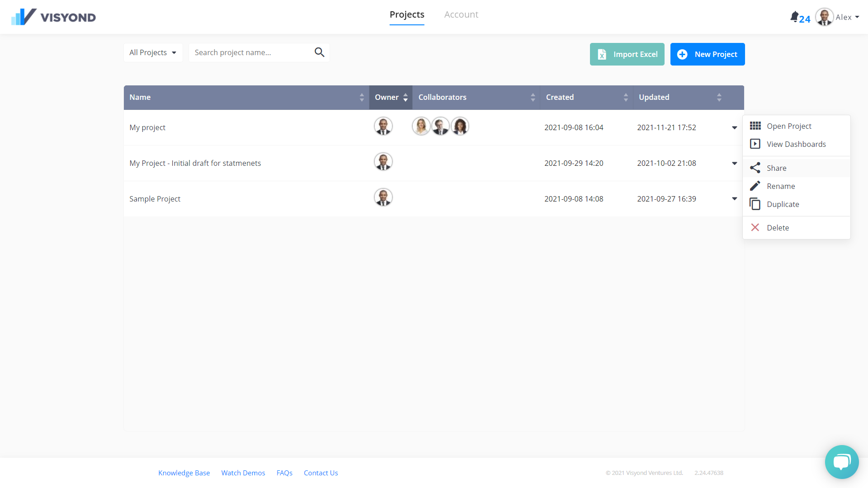The image size is (868, 488).
Task: Open My Project - Initial draft for statmenets
Action: click(195, 163)
